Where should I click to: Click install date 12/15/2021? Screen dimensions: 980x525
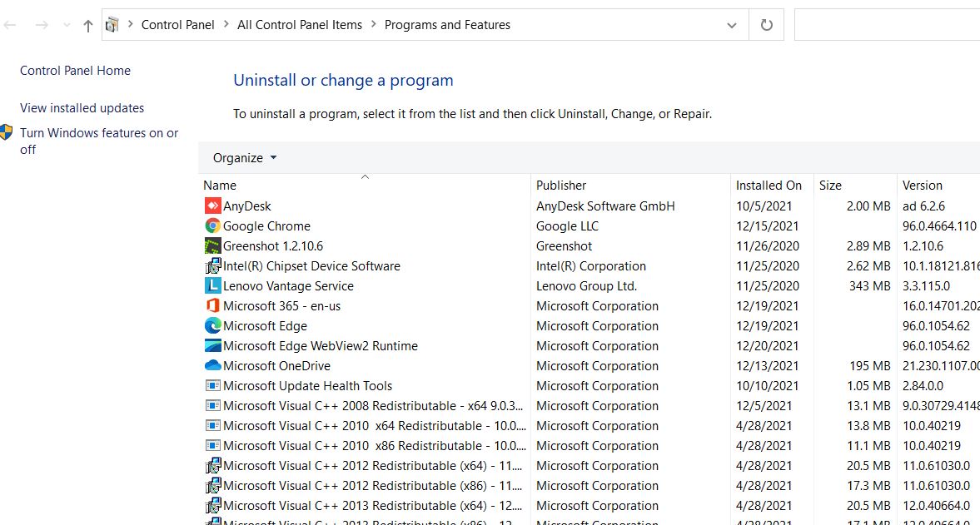point(767,226)
